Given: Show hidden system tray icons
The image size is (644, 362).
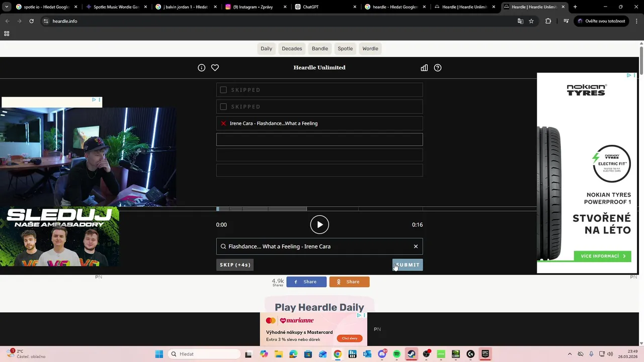Looking at the screenshot, I should pyautogui.click(x=570, y=354).
